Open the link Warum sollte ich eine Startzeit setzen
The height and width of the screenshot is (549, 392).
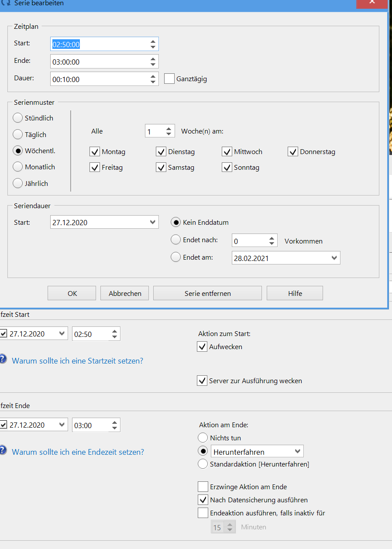point(77,360)
